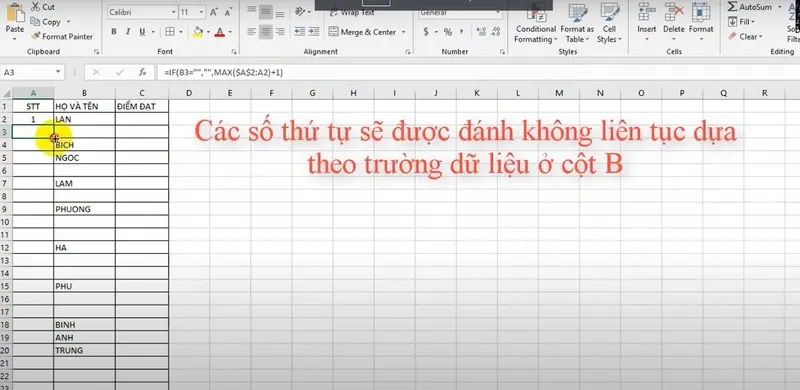Viewport: 800px width, 390px height.
Task: Increase font size with larger A
Action: point(214,12)
